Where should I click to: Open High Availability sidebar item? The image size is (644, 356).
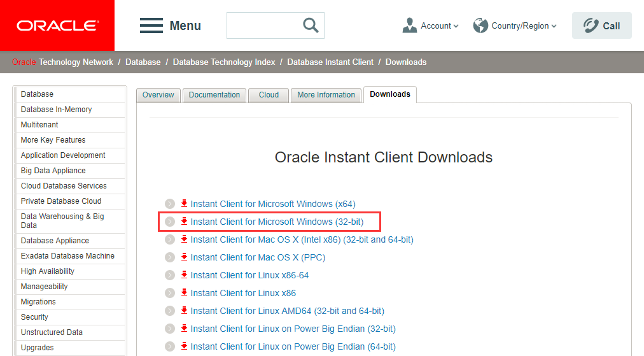pos(70,271)
